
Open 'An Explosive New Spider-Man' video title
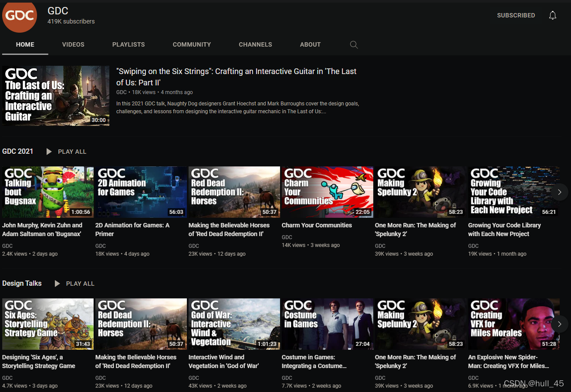509,362
